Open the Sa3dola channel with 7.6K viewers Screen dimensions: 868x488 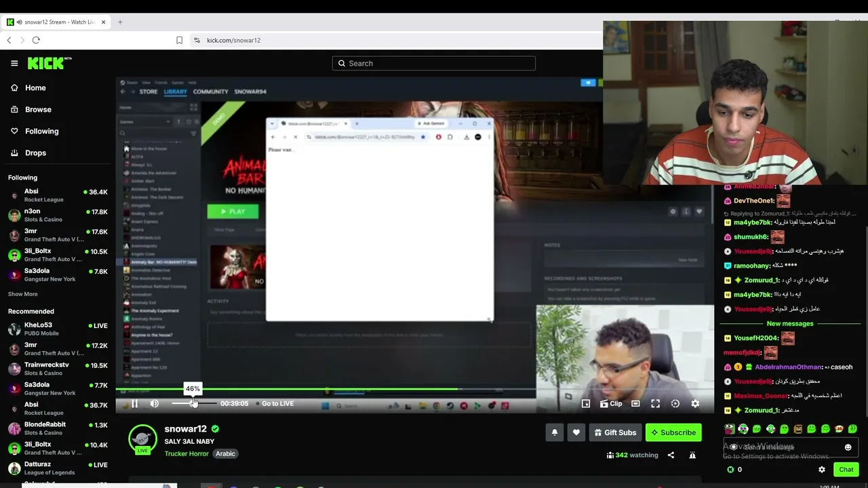tap(58, 274)
